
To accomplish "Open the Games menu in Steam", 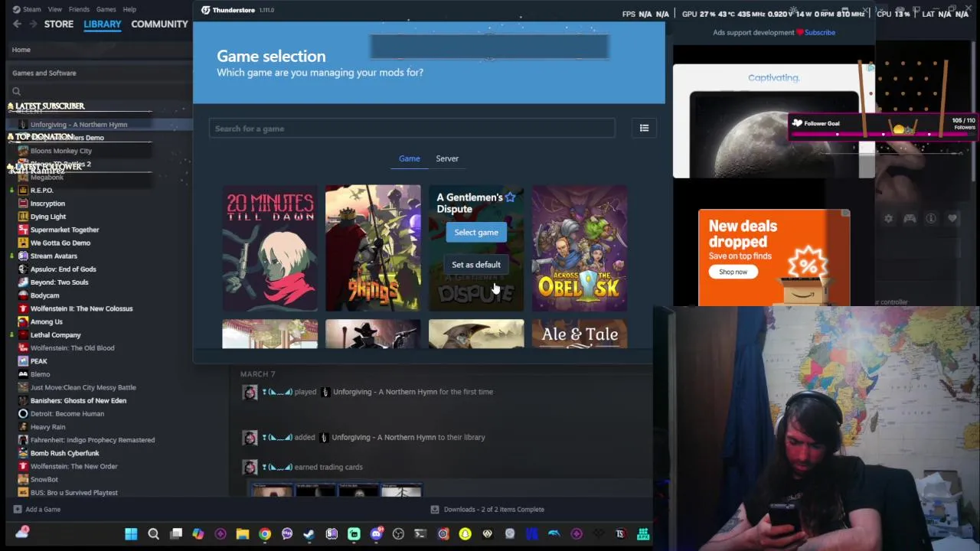I will point(106,9).
